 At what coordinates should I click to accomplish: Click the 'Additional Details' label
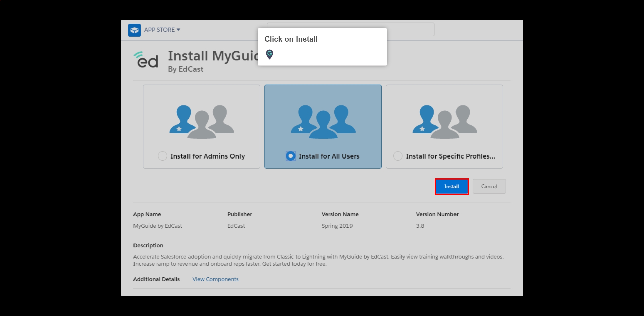click(x=156, y=279)
